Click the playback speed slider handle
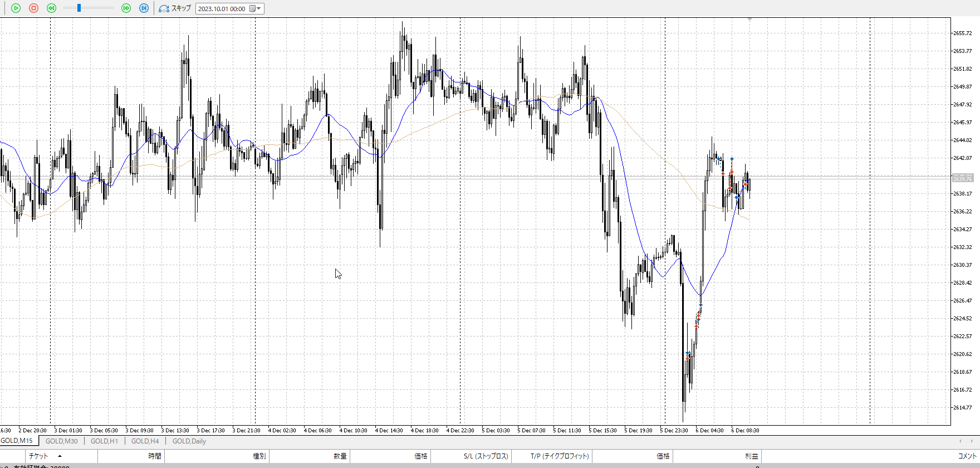This screenshot has width=980, height=468. [79, 8]
